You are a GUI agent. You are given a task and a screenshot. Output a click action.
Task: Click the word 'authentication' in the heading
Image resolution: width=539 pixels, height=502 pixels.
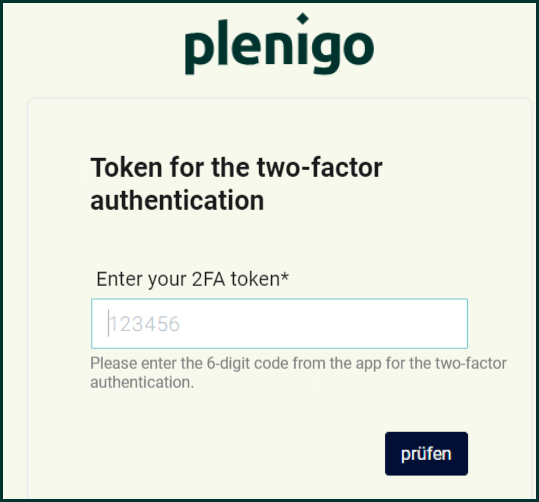(x=177, y=201)
